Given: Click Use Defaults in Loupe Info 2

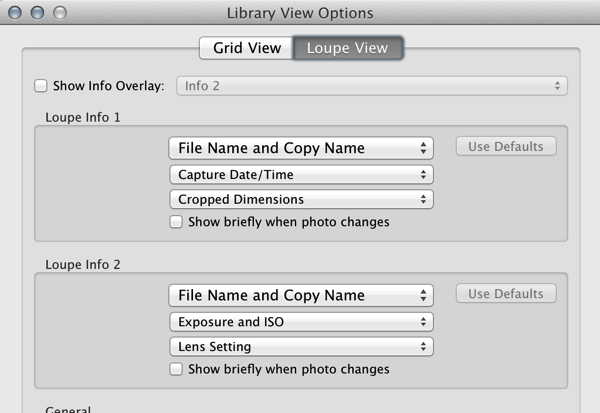Looking at the screenshot, I should click(506, 294).
